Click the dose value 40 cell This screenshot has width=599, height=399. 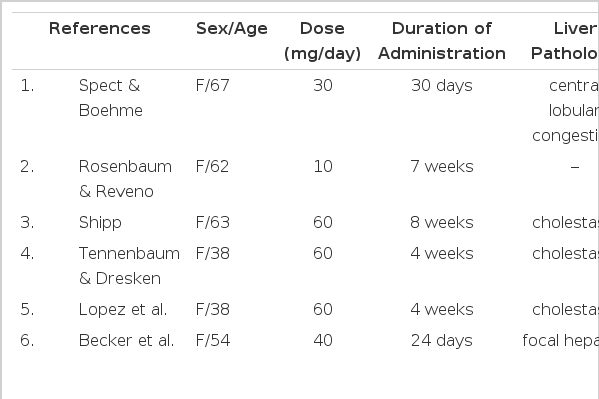click(x=323, y=340)
